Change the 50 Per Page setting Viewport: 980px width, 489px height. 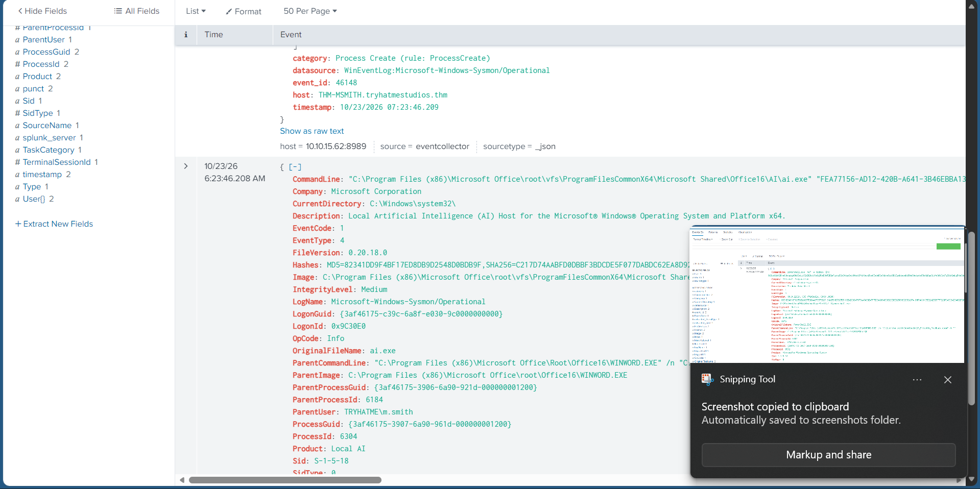[310, 11]
